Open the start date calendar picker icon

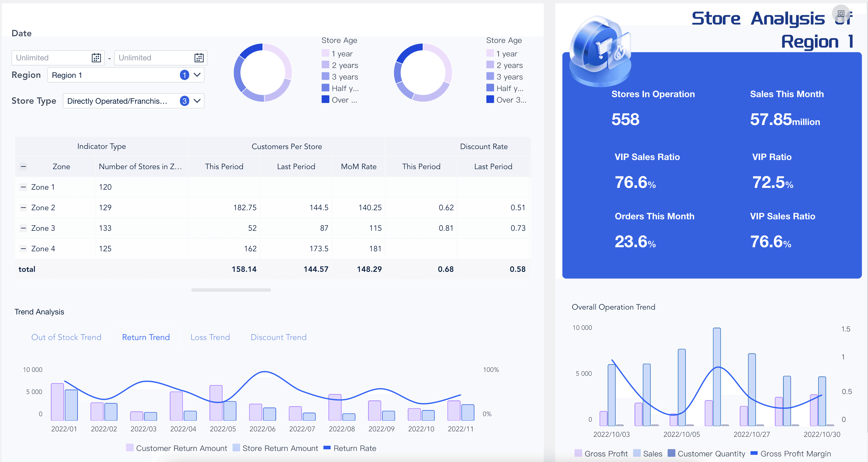96,58
